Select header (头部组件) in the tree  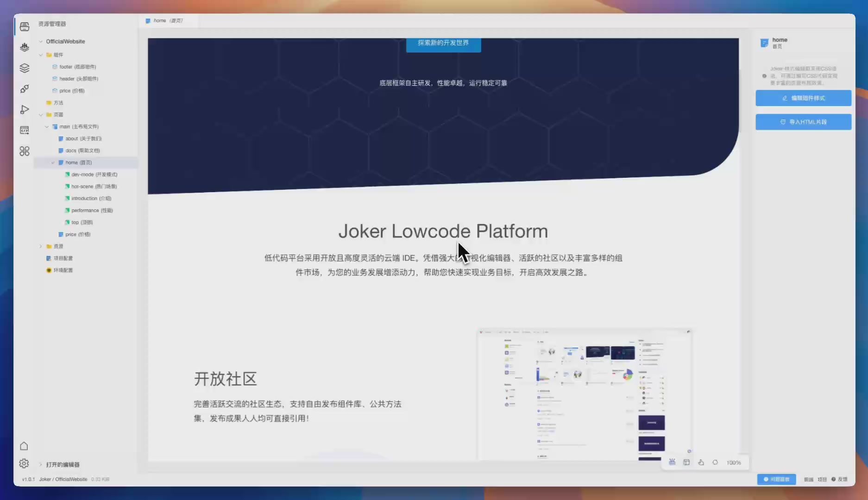(79, 79)
